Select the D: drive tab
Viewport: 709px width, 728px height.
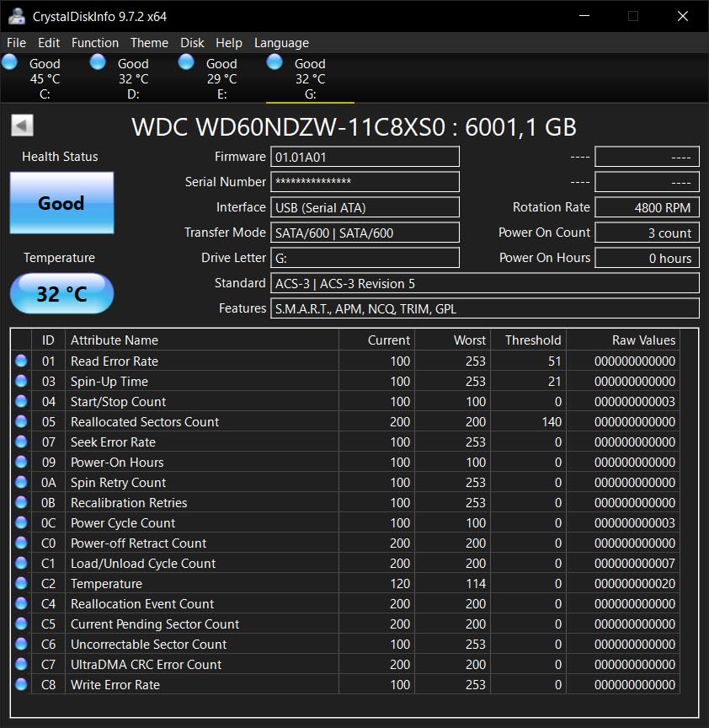(133, 78)
